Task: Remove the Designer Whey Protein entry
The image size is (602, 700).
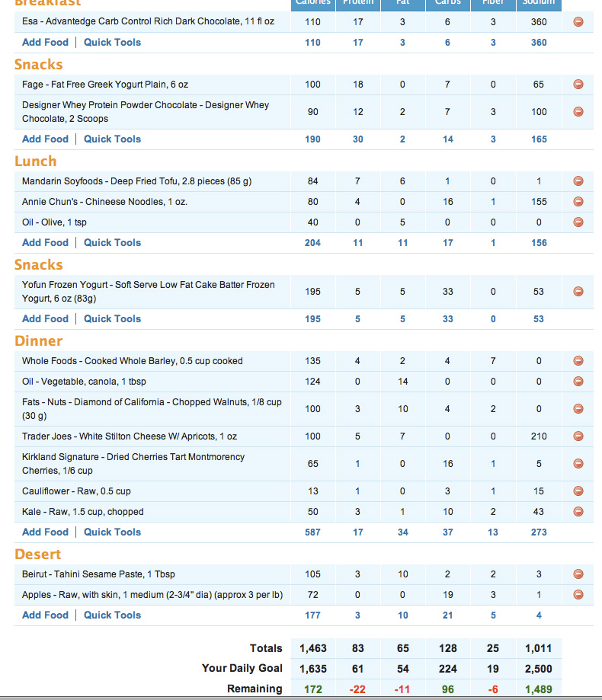Action: (x=578, y=112)
